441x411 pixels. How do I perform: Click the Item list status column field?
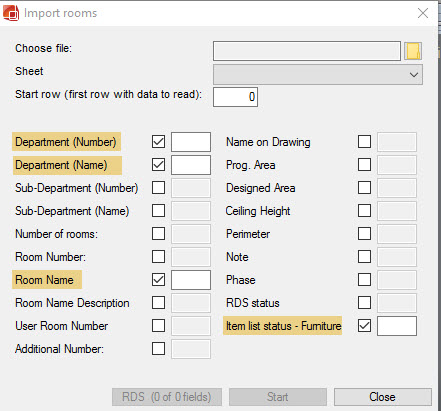(397, 326)
